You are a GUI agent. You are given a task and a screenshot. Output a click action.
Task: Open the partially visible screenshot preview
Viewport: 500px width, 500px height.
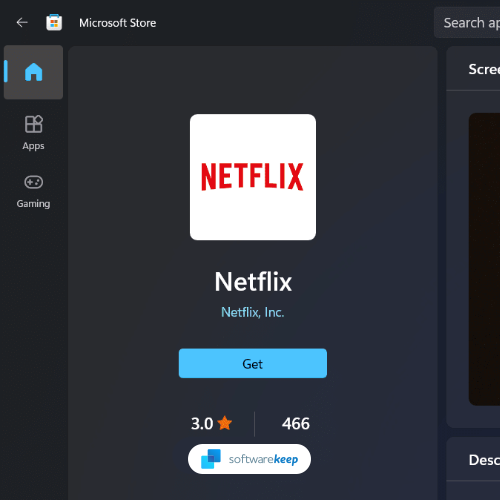click(x=484, y=259)
